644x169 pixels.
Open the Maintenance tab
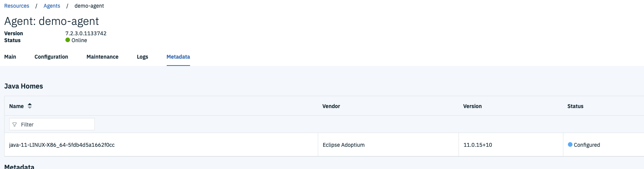point(102,57)
